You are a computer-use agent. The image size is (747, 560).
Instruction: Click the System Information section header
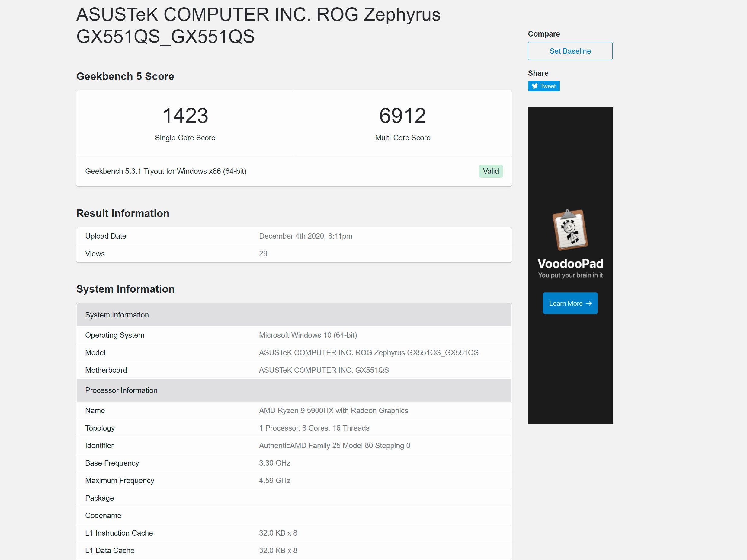coord(125,289)
